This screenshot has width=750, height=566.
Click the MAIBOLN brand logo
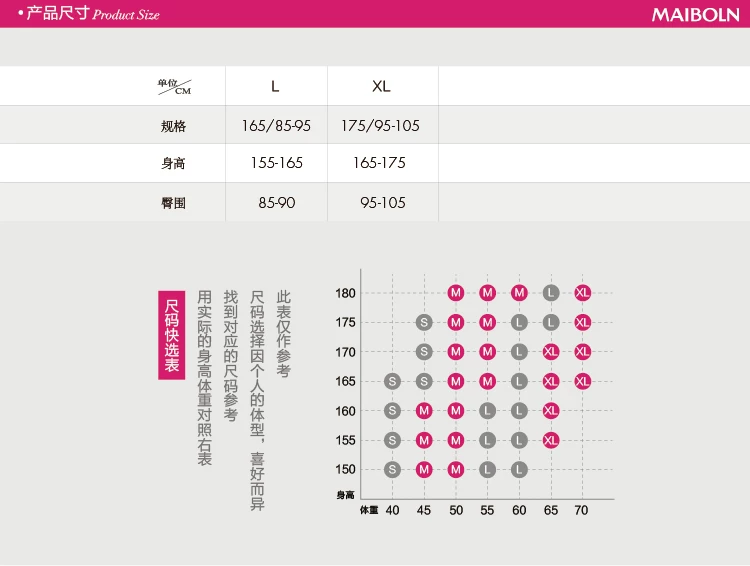[693, 15]
